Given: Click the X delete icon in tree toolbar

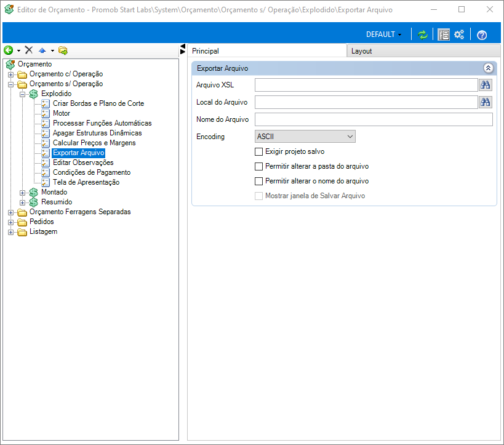Looking at the screenshot, I should click(29, 50).
